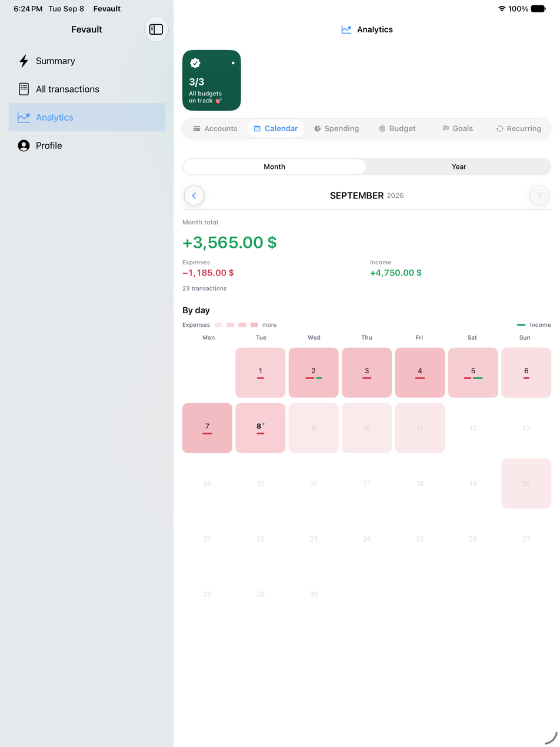Image resolution: width=560 pixels, height=747 pixels.
Task: Switch to the Spending tab
Action: (x=336, y=128)
